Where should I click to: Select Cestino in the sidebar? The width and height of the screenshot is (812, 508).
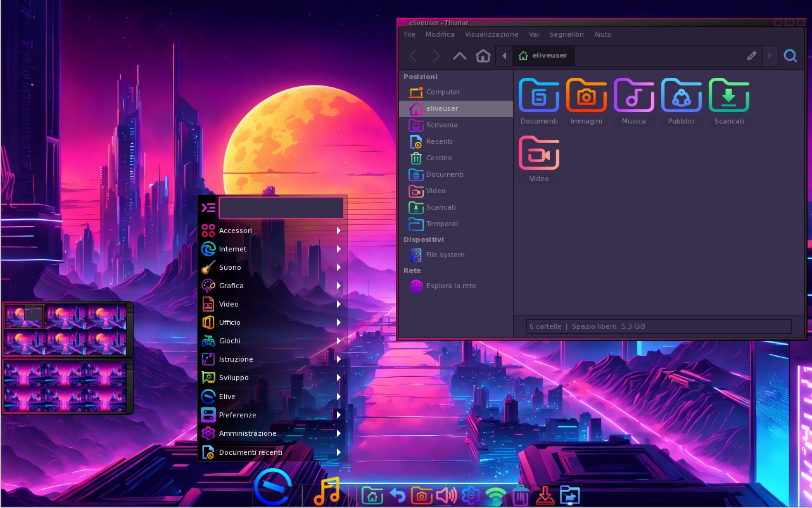pyautogui.click(x=438, y=158)
